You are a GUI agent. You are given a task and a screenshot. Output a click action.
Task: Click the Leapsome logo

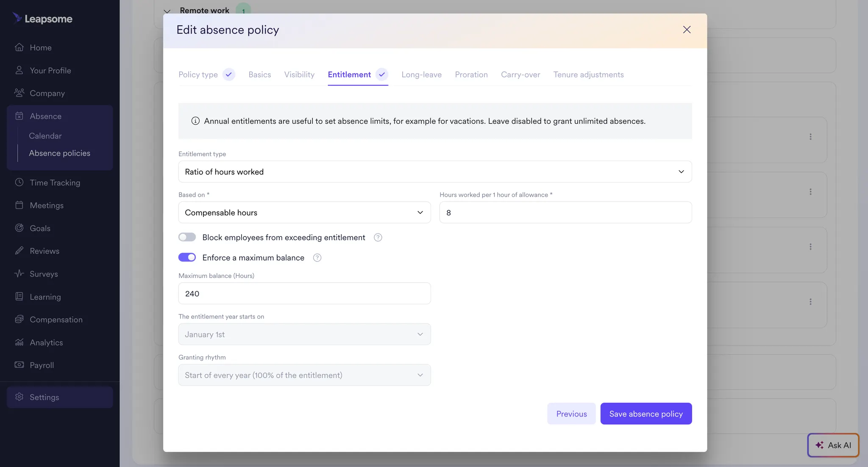[42, 18]
